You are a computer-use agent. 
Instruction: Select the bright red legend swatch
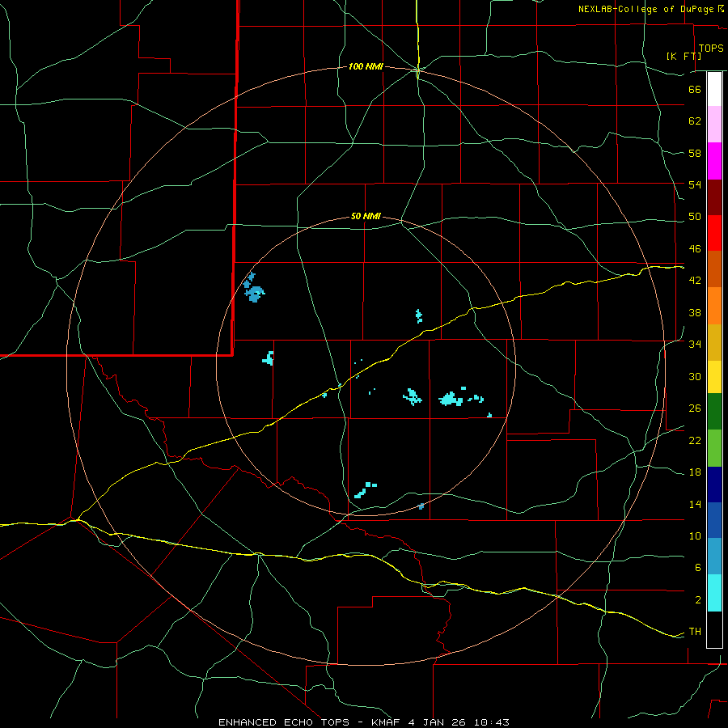click(714, 233)
